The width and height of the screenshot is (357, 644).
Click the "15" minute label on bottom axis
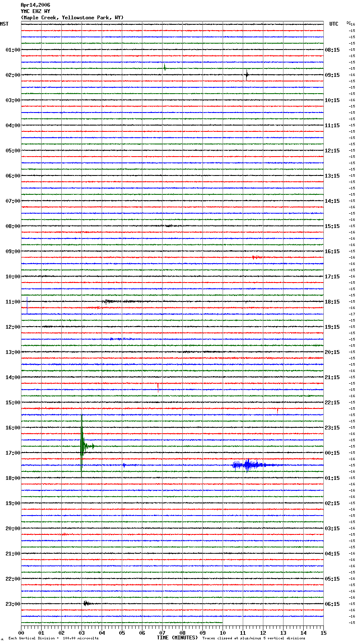(x=323, y=633)
